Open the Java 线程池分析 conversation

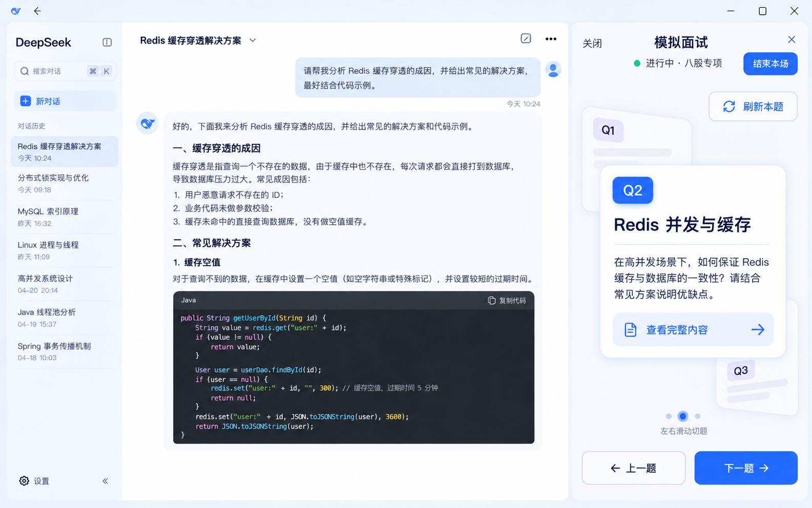click(x=65, y=318)
